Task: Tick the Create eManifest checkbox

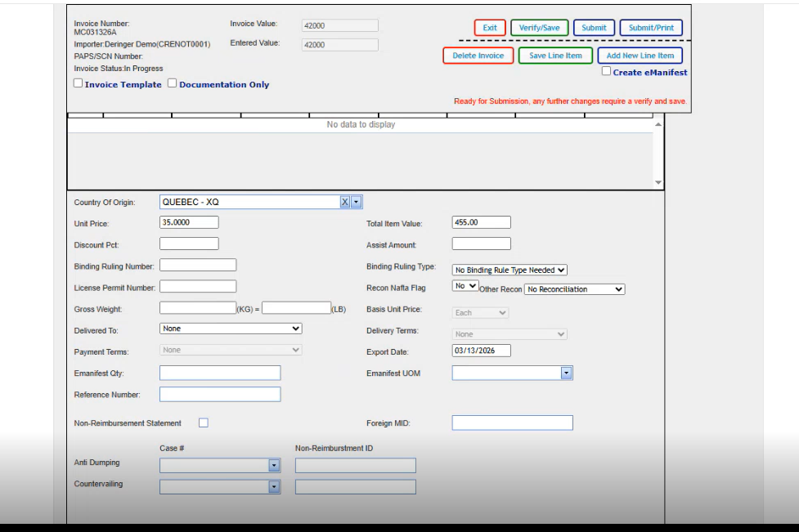Action: click(x=606, y=72)
